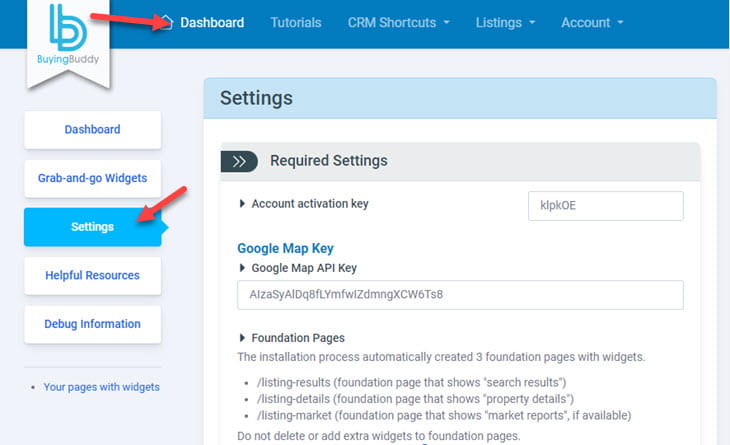The image size is (730, 445).
Task: Open the Google Map Key link
Action: [285, 248]
